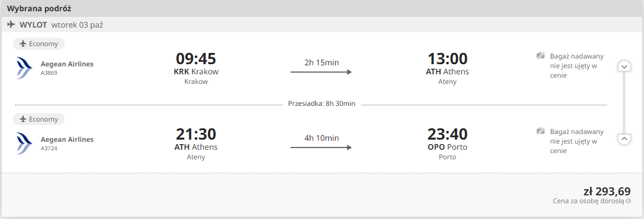Click the scrollbar track between the chevron buttons
This screenshot has width=644, height=219.
(x=624, y=102)
